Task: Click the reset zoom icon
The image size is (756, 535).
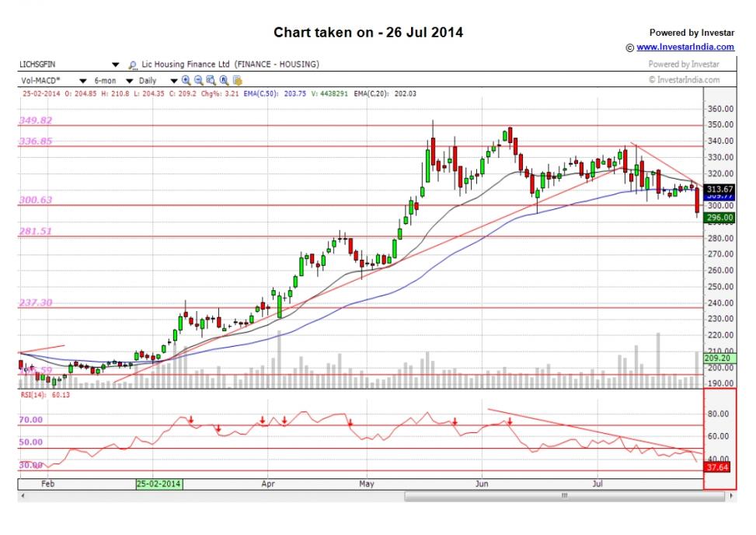Action: click(224, 81)
